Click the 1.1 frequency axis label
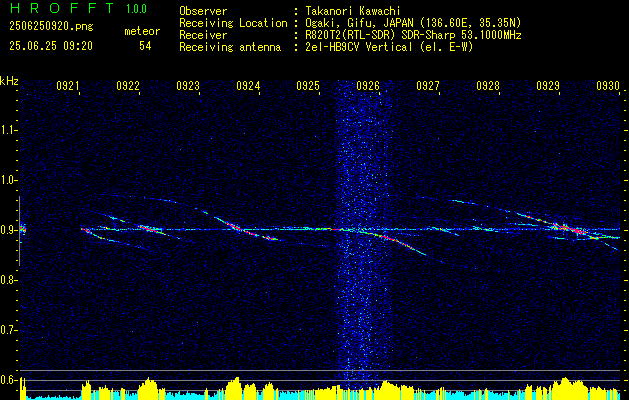 click(x=7, y=130)
